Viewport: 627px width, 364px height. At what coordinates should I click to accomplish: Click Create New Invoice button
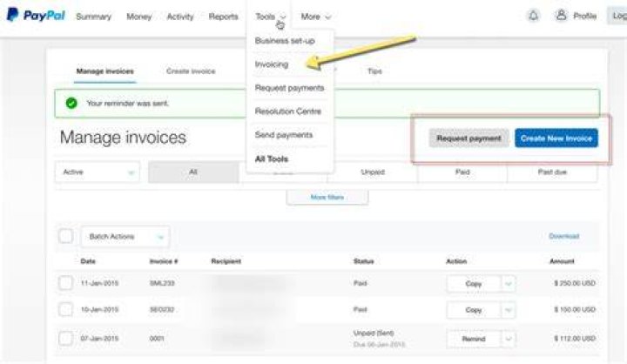(556, 138)
